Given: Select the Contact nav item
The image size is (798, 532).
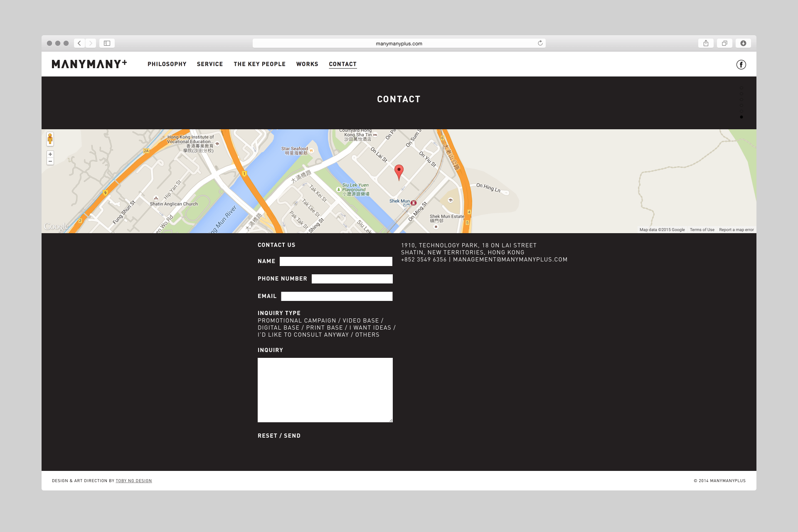Looking at the screenshot, I should [x=343, y=64].
